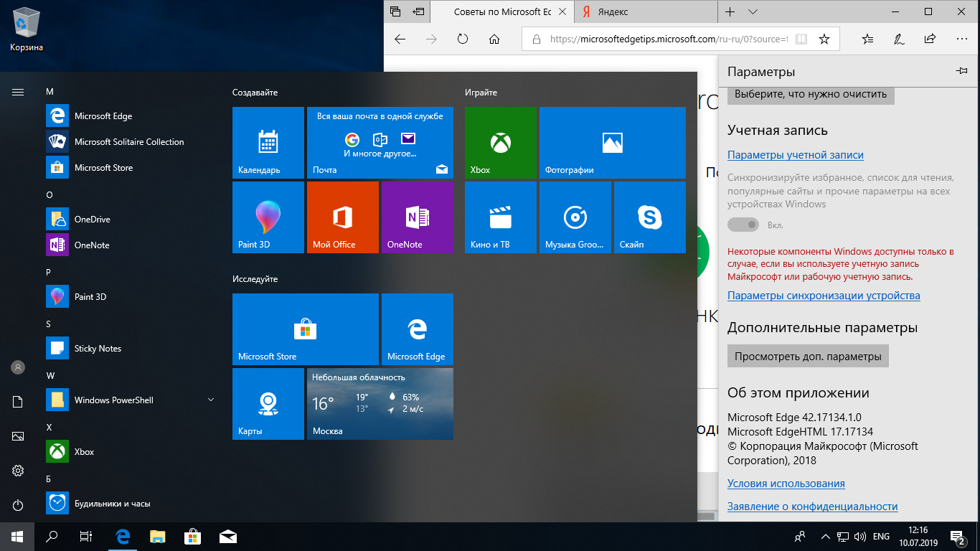Add notes with the pen icon

(x=898, y=39)
